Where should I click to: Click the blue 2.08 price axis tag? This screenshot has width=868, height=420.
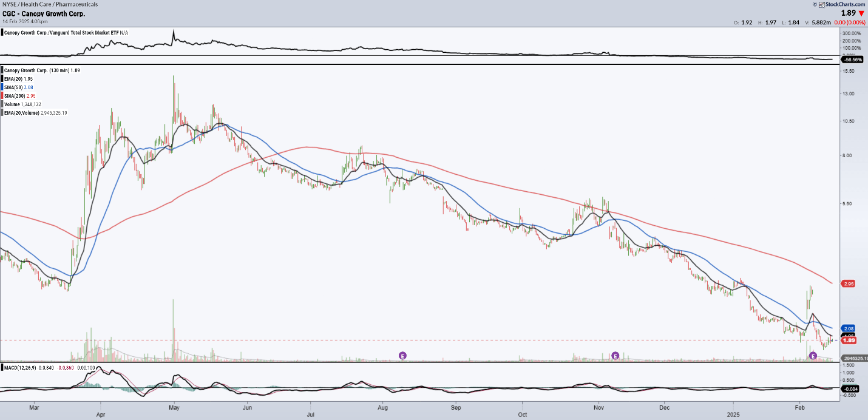coord(849,328)
